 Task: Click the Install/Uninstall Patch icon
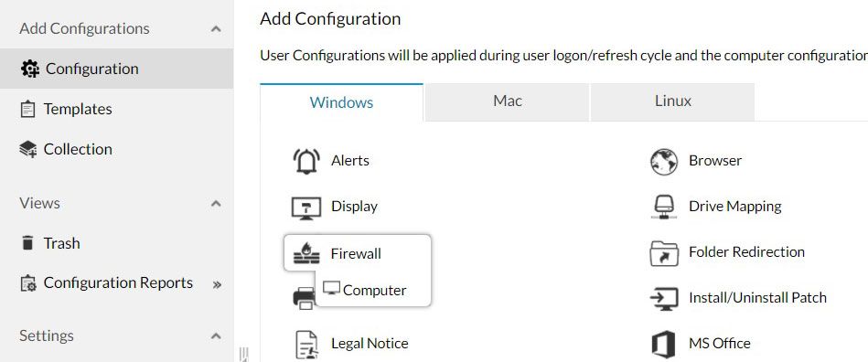tap(664, 299)
